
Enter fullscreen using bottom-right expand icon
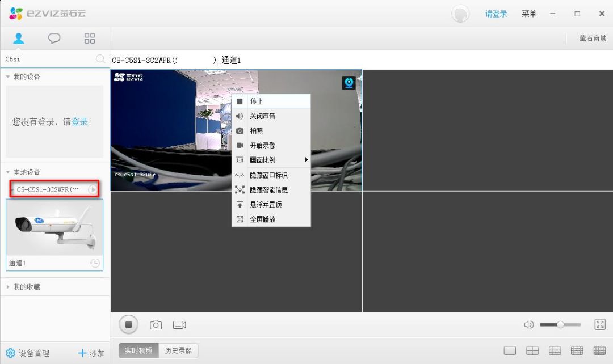[599, 324]
